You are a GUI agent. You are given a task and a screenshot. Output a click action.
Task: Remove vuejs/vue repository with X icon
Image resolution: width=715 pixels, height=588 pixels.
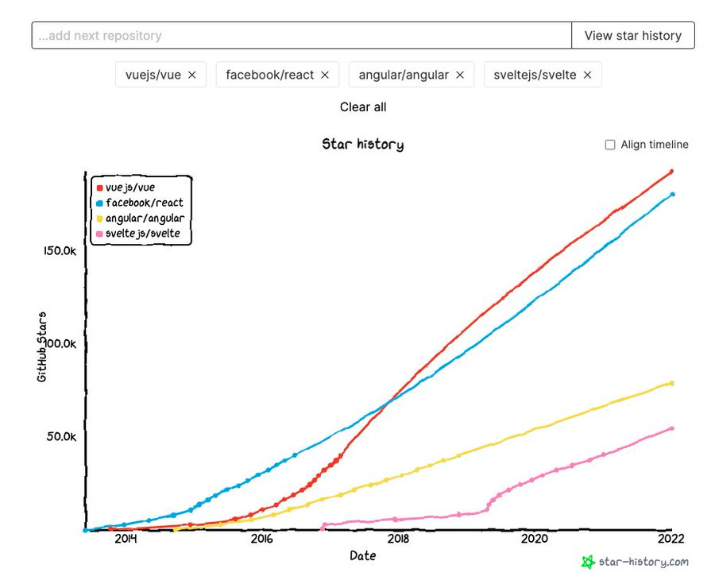click(x=192, y=75)
